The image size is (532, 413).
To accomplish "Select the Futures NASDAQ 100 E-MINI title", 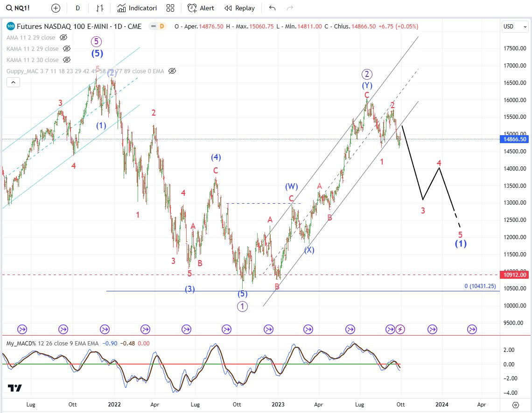I will (79, 26).
